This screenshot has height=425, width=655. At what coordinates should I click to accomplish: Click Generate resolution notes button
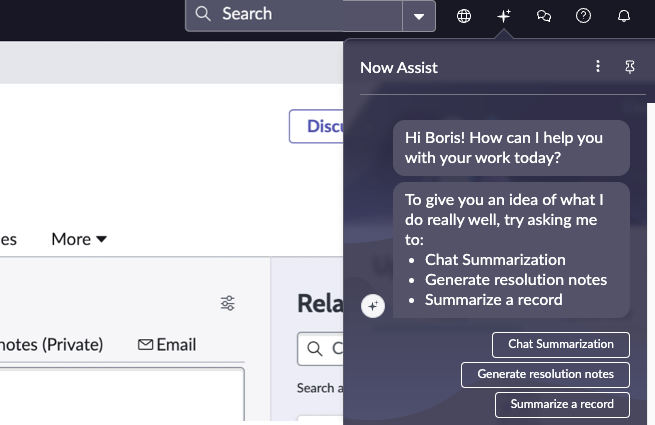(x=545, y=375)
